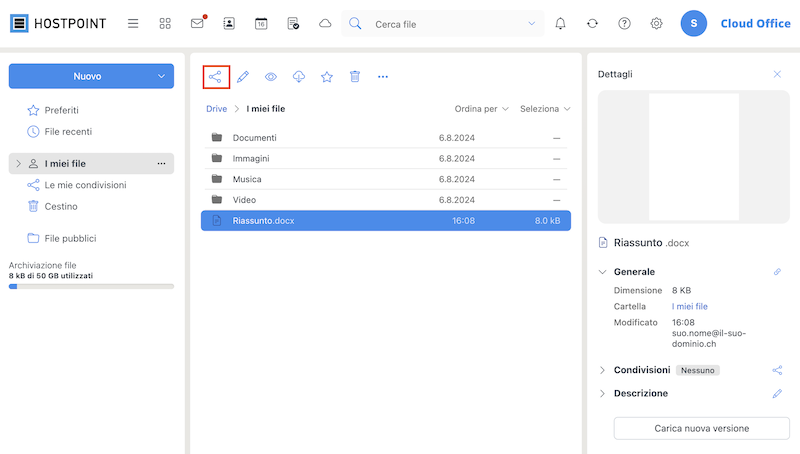The width and height of the screenshot is (800, 454).
Task: Click the Share icon in file toolbar
Action: (215, 77)
